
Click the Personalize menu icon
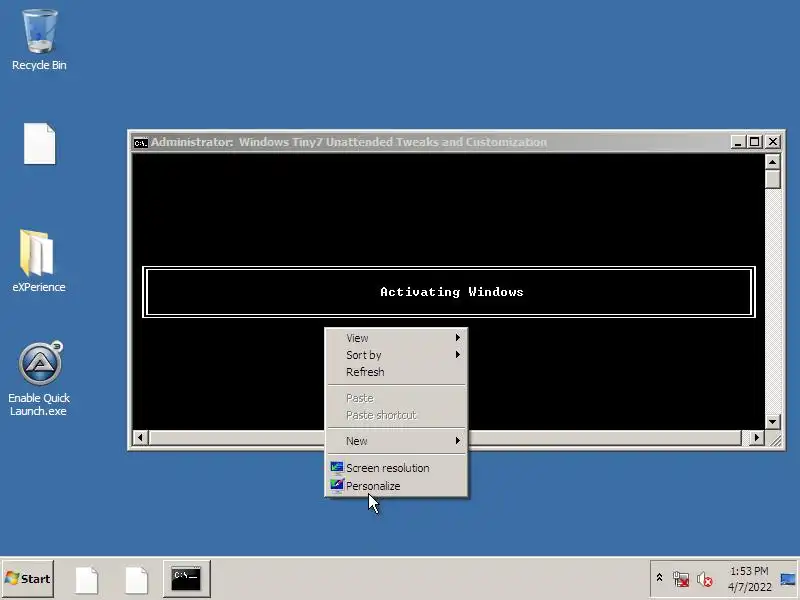click(337, 485)
